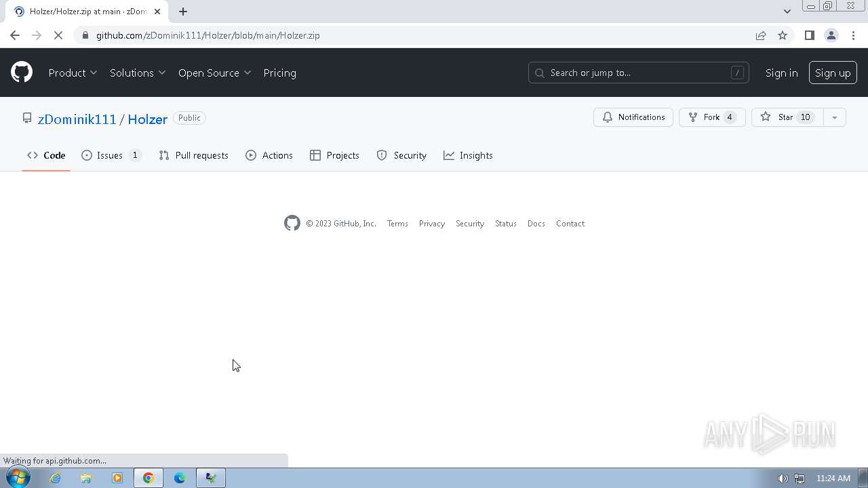Viewport: 868px width, 488px height.
Task: Click the address bar URL
Action: 208,35
